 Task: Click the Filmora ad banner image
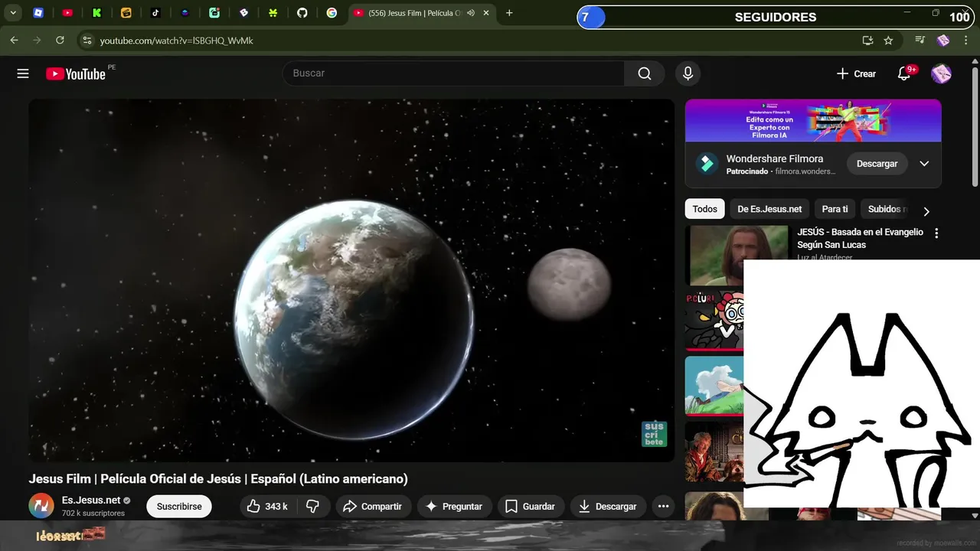tap(813, 121)
